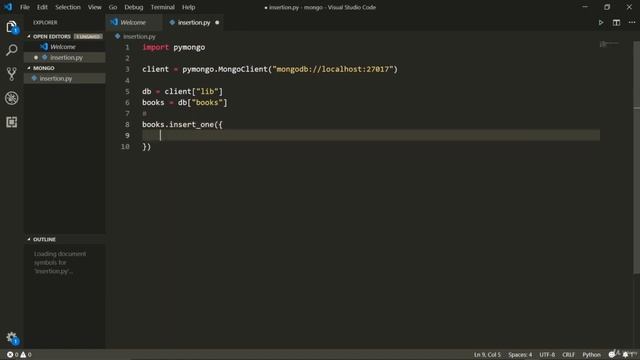Open the Go menu

113,7
